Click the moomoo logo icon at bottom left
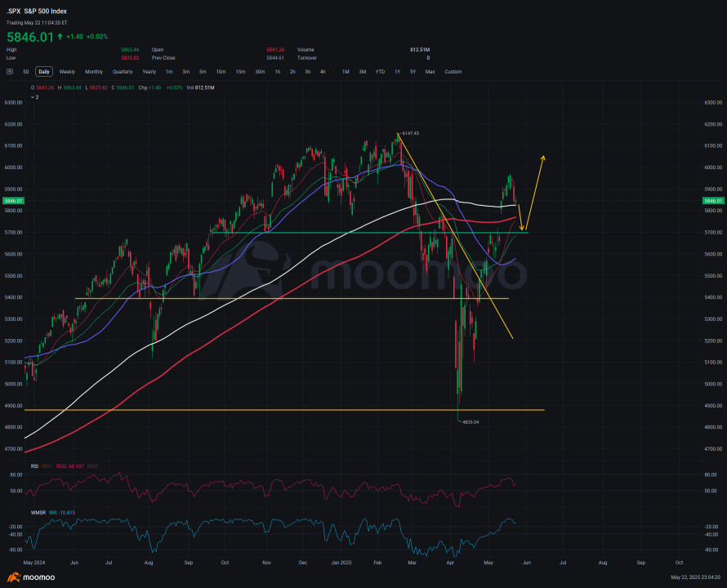727x588 pixels. pos(14,577)
